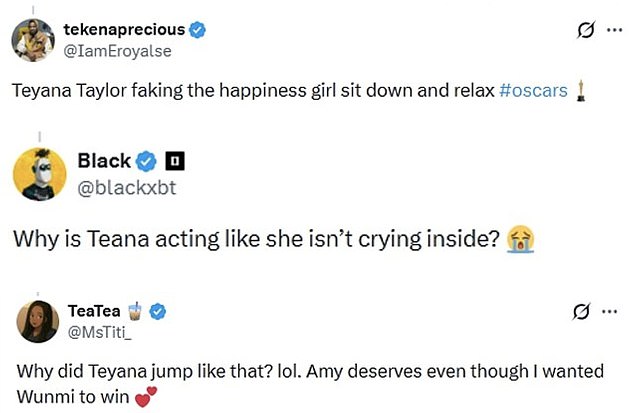Image resolution: width=634 pixels, height=413 pixels.
Task: Follow the #oscars hashtag link
Action: 532,91
